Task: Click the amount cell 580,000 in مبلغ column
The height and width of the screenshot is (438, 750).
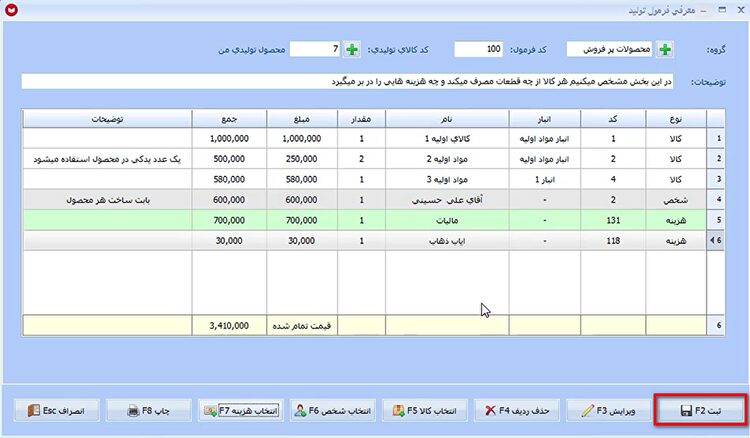Action: point(302,179)
